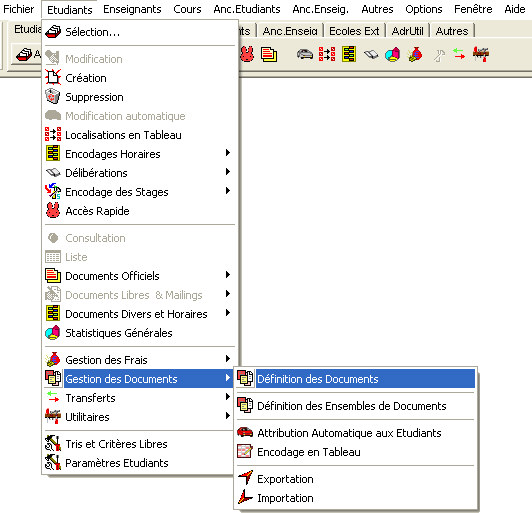Screen dimensions: 532x513
Task: Open the Autres menu in menu bar
Action: (x=377, y=9)
